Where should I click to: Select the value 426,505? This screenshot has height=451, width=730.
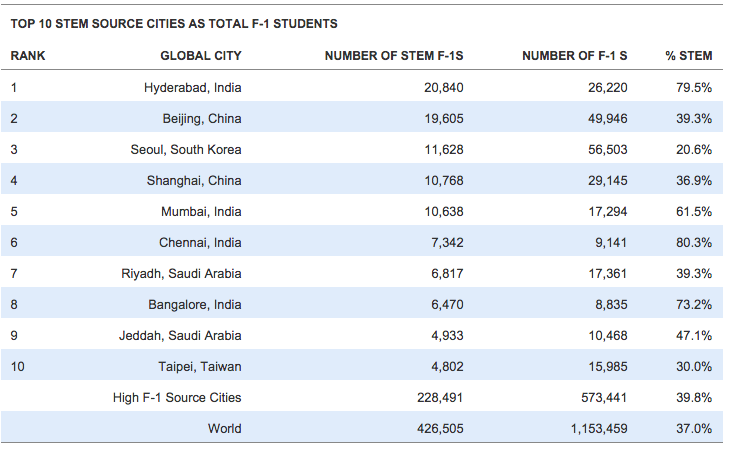440,429
